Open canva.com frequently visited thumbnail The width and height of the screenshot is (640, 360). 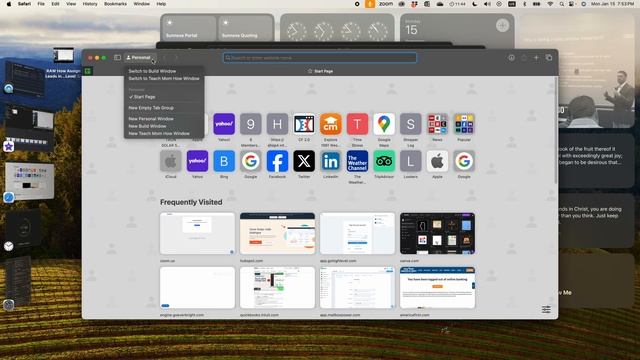(x=437, y=233)
